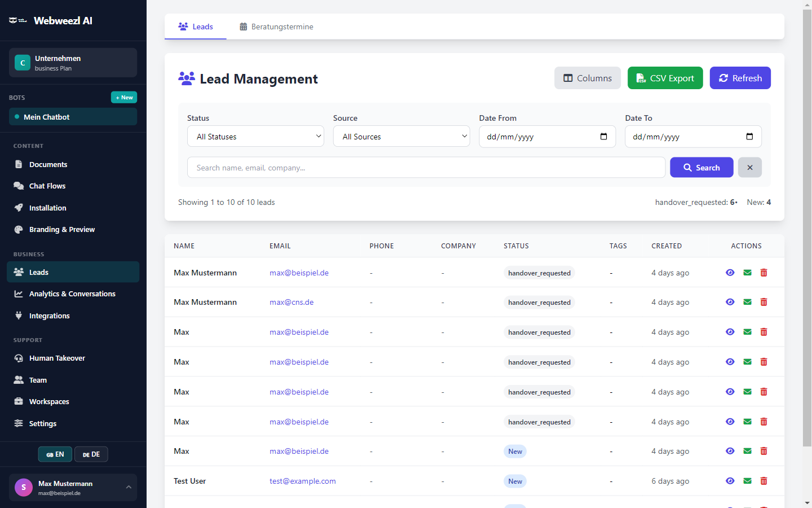Open the Status filter dropdown
The width and height of the screenshot is (812, 508).
tap(255, 136)
